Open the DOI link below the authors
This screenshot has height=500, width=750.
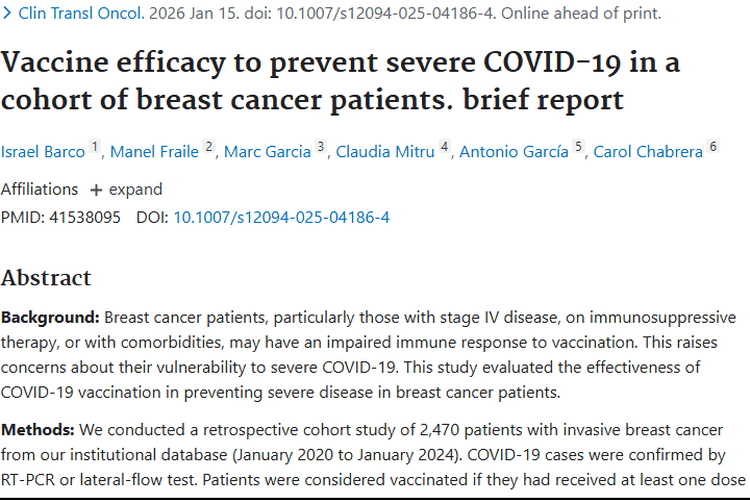[282, 216]
